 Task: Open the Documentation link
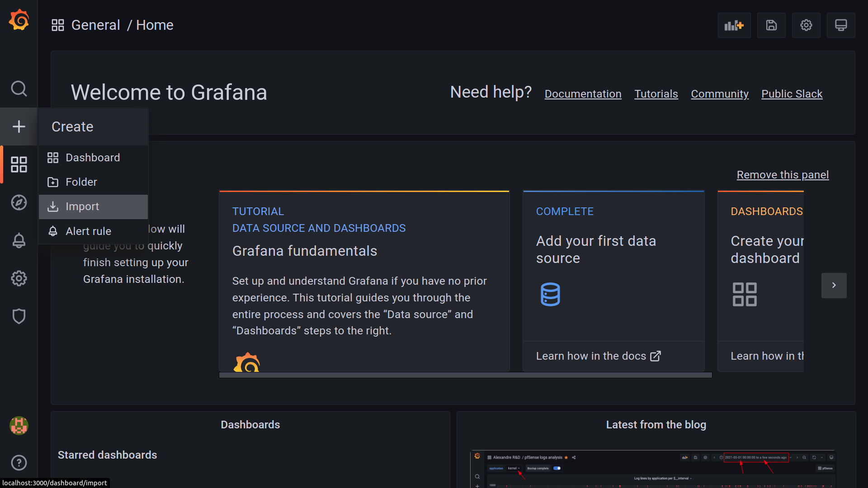coord(583,94)
